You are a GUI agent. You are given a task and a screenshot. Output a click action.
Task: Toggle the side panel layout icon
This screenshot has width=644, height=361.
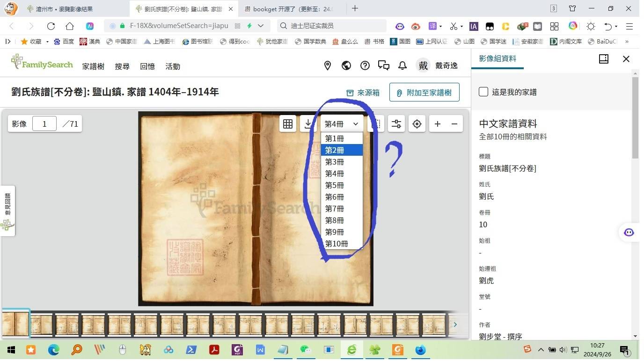click(x=604, y=59)
